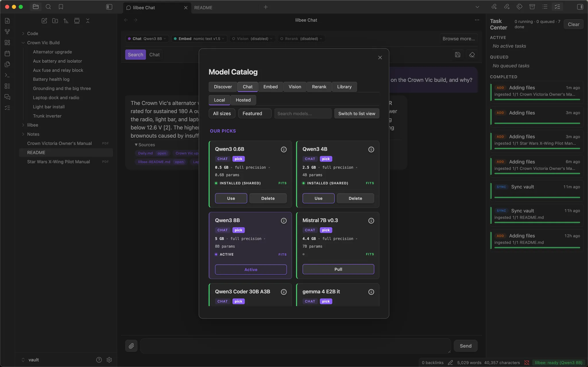This screenshot has height=367, width=588.
Task: Attach a file with paperclip icon
Action: click(131, 346)
